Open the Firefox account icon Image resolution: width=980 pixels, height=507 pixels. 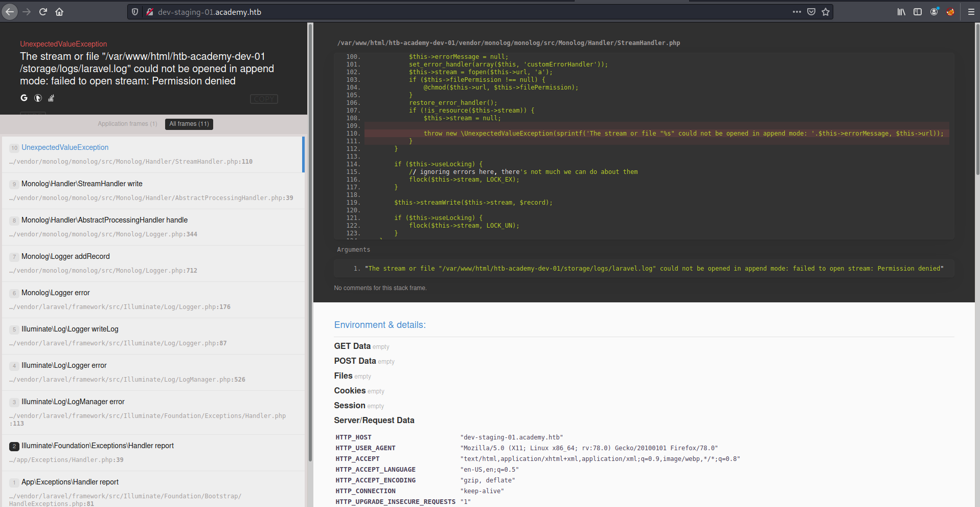pos(934,12)
